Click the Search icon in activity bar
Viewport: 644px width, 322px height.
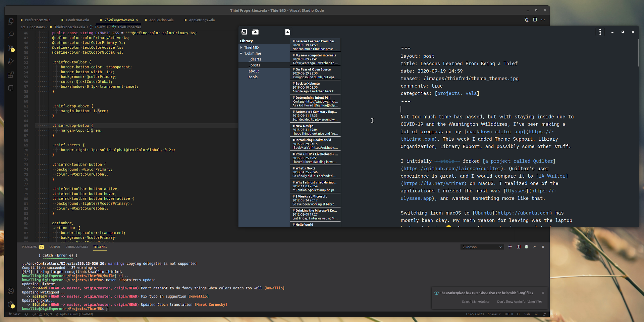11,34
